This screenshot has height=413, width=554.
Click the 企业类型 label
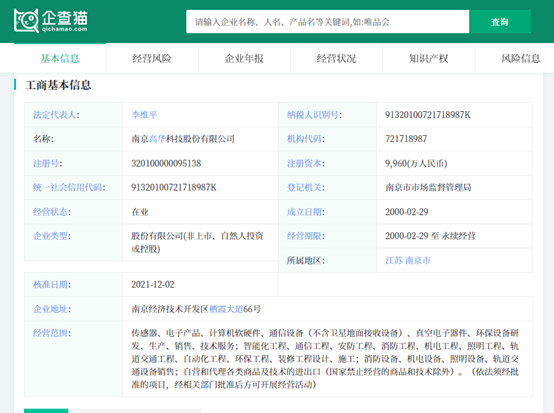(52, 236)
